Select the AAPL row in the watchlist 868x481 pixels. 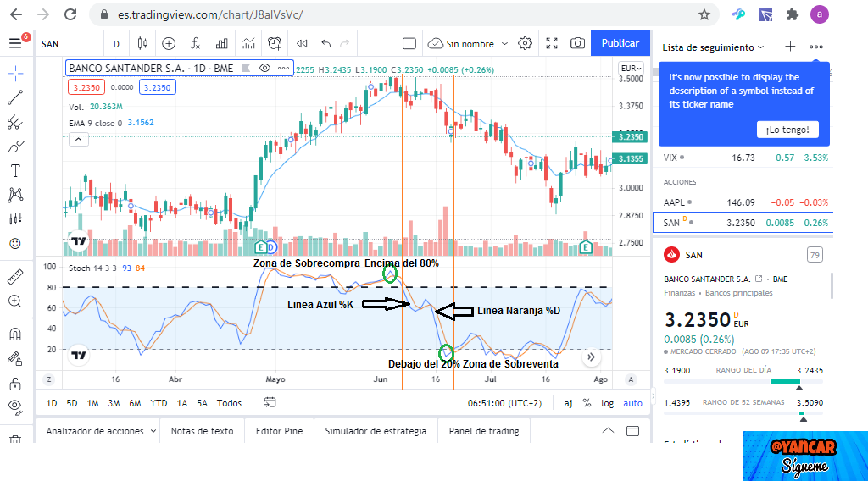pos(743,202)
